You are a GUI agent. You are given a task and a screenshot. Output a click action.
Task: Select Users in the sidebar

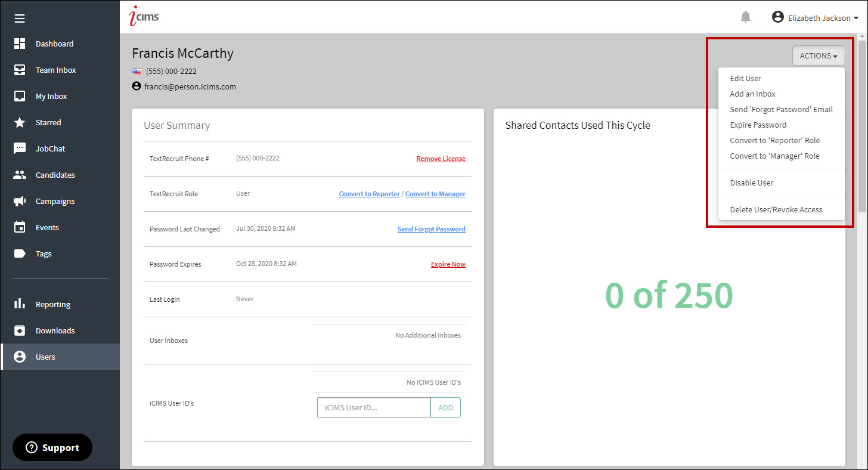[60, 357]
